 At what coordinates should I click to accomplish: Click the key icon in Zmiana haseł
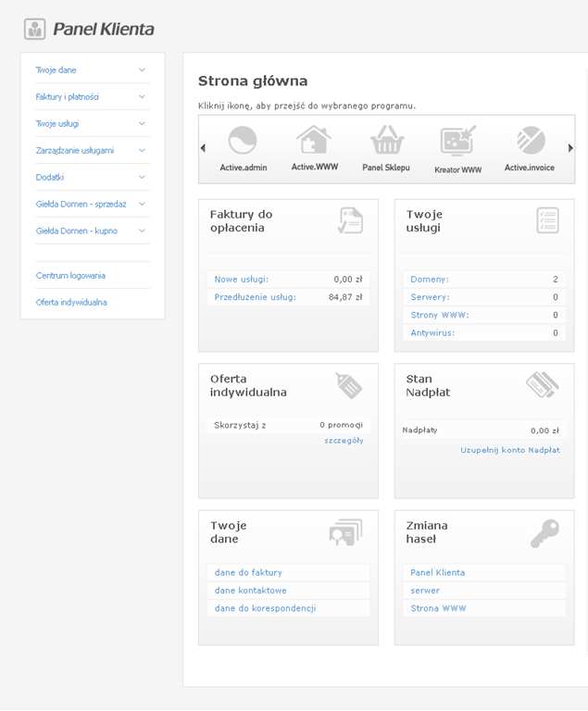coord(544,533)
